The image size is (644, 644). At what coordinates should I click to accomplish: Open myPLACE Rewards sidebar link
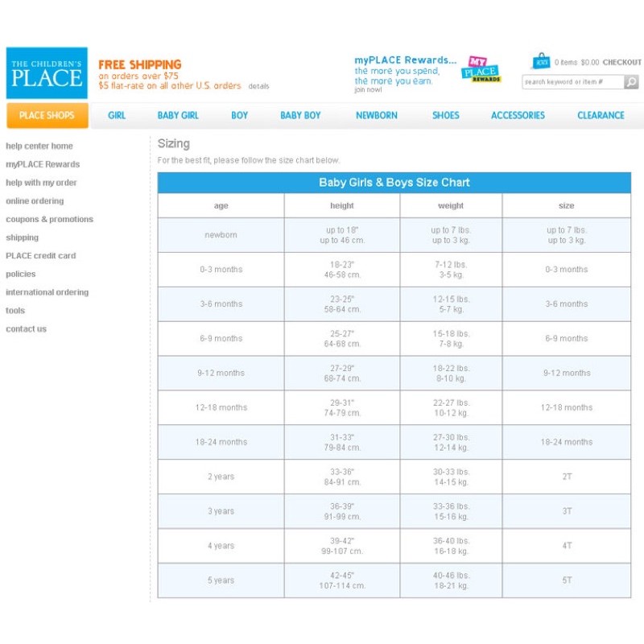point(43,164)
